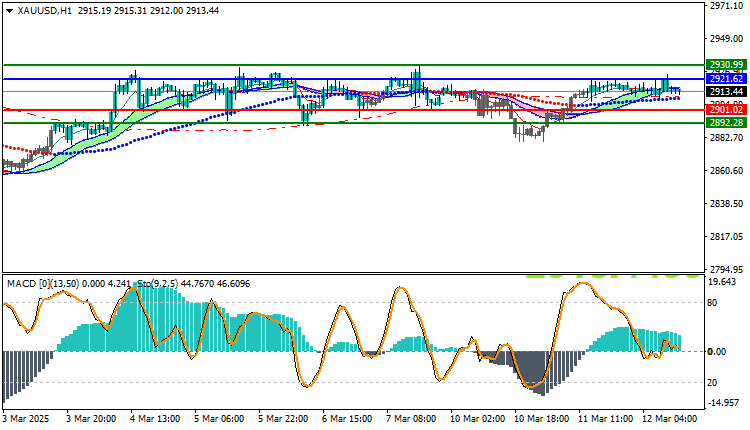Click the 7 Mar 08:00 time label

pos(411,419)
